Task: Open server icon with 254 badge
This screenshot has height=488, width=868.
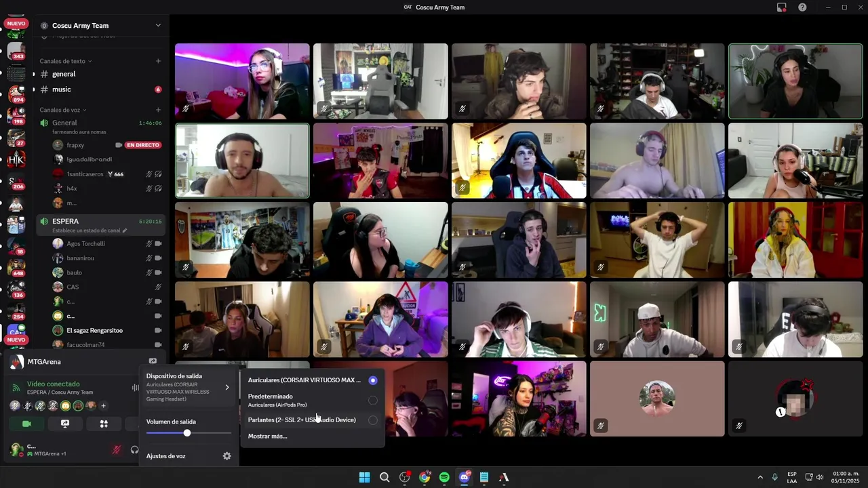Action: (16, 311)
